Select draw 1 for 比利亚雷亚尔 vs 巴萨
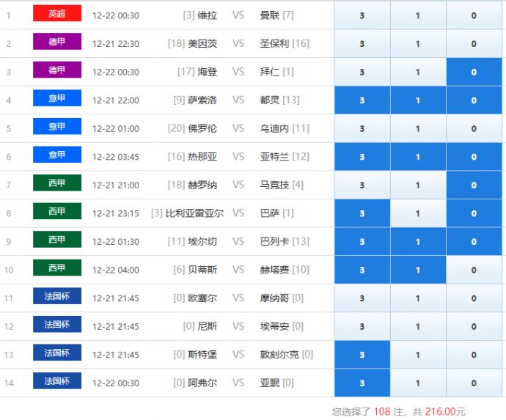 [x=418, y=213]
